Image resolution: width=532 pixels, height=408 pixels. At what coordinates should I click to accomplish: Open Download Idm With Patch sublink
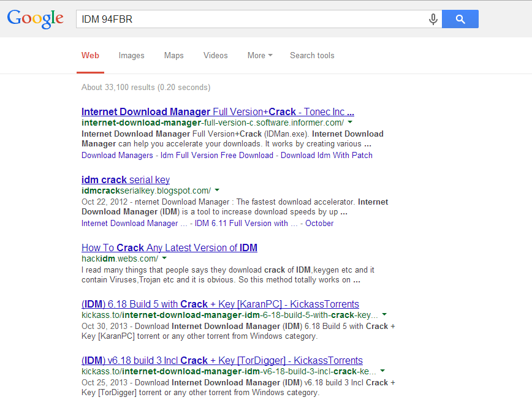pyautogui.click(x=327, y=156)
